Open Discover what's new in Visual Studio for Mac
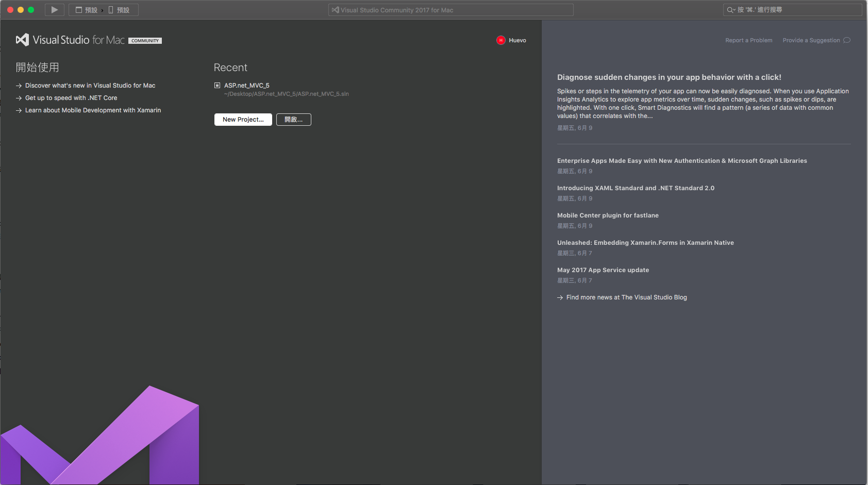Image resolution: width=868 pixels, height=485 pixels. point(90,86)
